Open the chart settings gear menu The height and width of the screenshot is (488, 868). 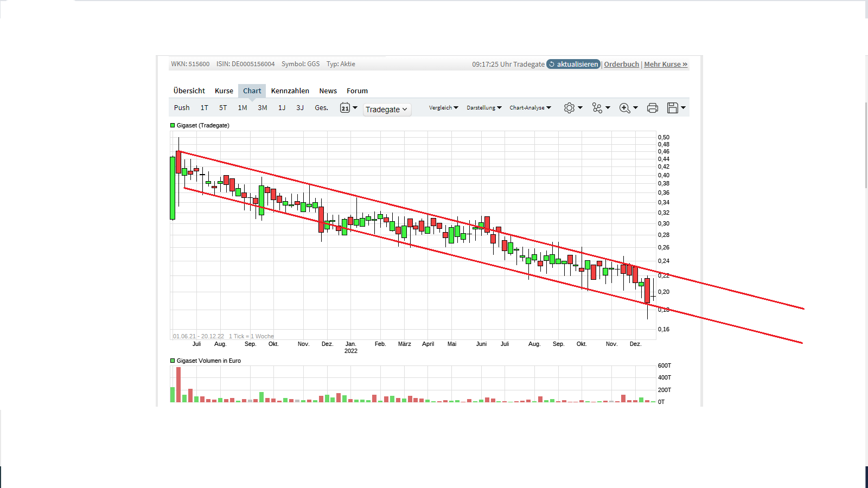[569, 108]
